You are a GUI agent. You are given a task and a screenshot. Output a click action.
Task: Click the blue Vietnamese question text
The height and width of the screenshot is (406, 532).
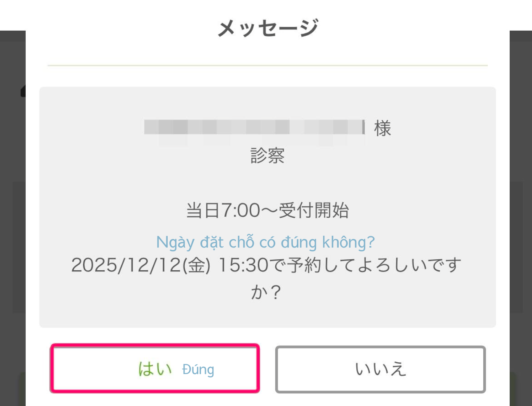click(265, 242)
